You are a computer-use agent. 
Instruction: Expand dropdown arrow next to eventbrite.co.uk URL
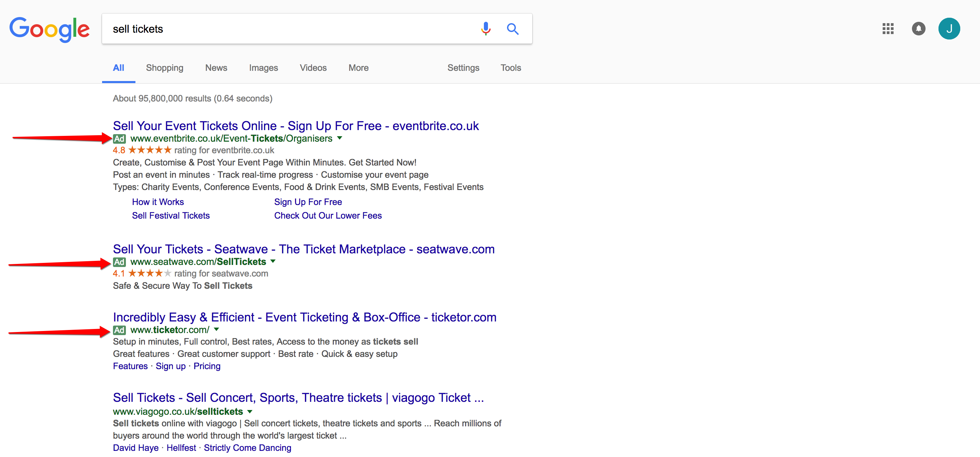[340, 138]
